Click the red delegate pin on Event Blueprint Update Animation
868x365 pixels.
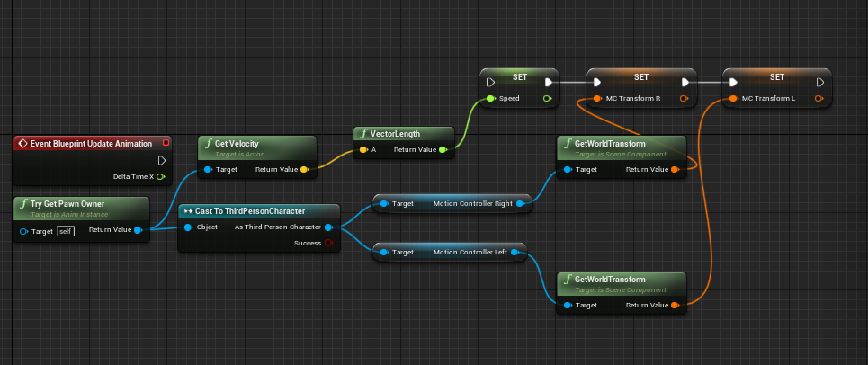(166, 143)
